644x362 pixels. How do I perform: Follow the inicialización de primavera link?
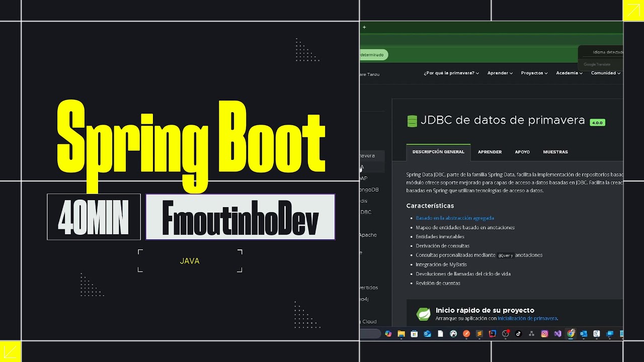pyautogui.click(x=527, y=318)
